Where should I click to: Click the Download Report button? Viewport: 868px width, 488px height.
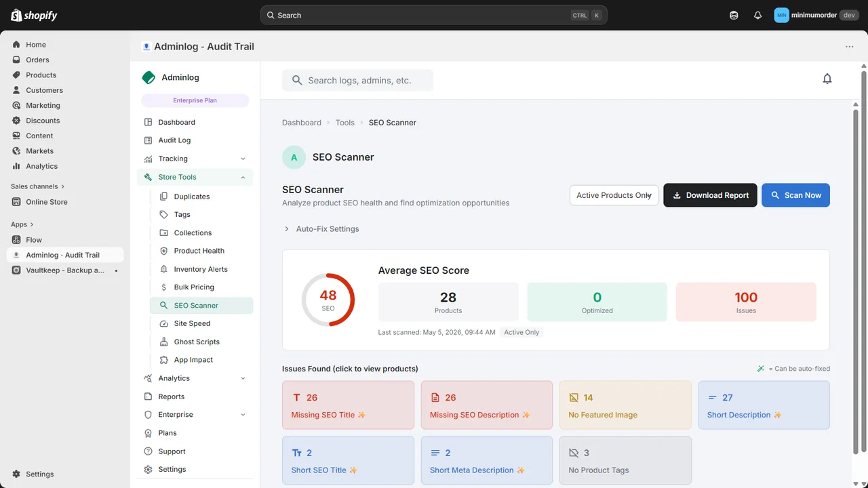(x=710, y=195)
